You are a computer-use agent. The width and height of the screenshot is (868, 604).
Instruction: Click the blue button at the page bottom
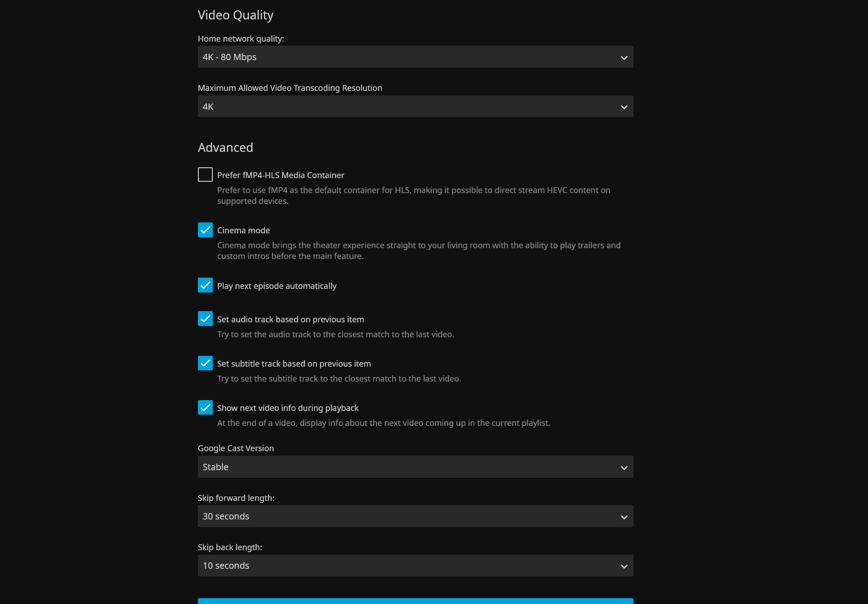click(x=415, y=601)
